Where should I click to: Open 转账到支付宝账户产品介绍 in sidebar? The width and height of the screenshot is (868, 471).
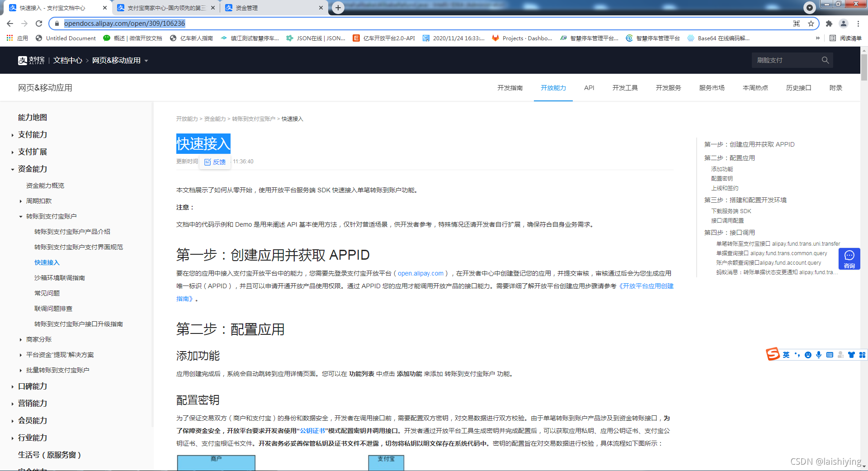tap(72, 232)
